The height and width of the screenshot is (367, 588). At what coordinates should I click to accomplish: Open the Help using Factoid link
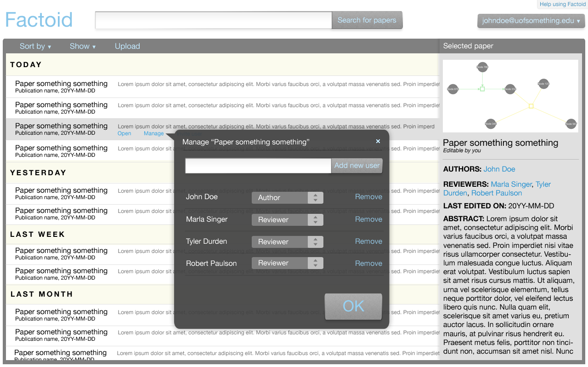point(562,4)
